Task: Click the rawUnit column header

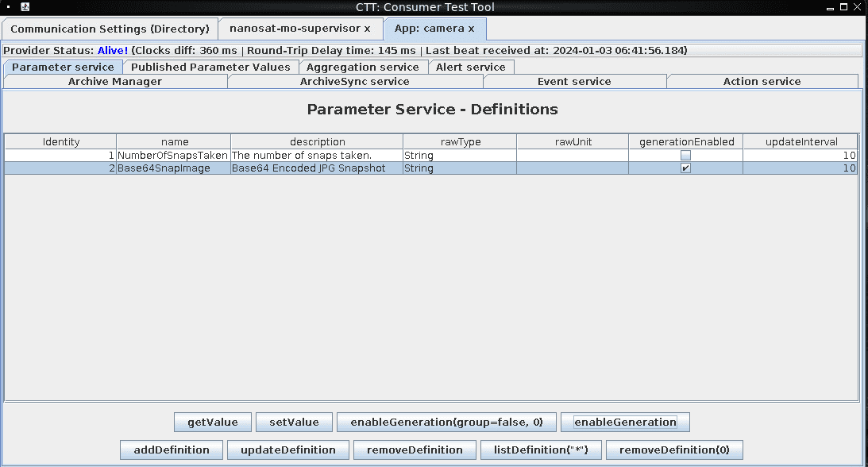Action: 573,141
